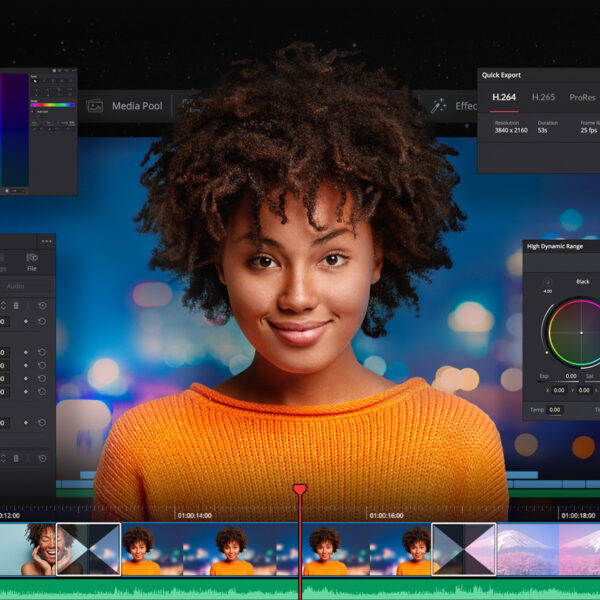Switch to the H.265 export tab
The width and height of the screenshot is (600, 600).
pos(543,97)
